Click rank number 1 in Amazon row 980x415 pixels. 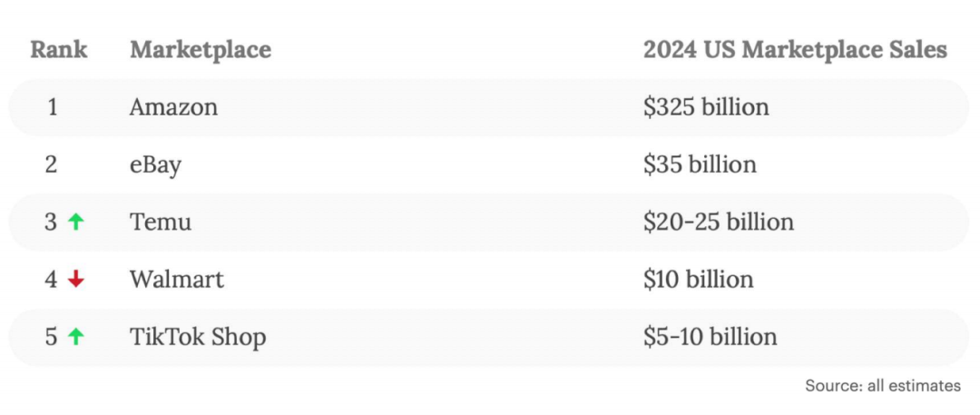click(x=52, y=107)
